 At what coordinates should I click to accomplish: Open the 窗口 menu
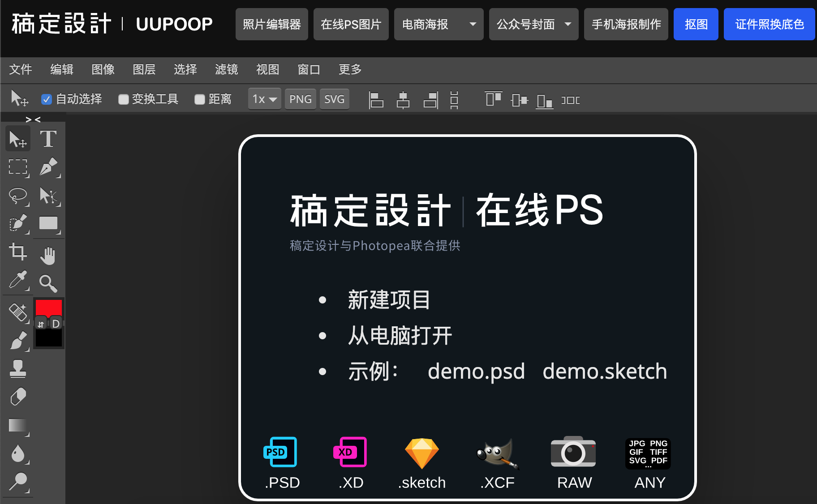coord(309,69)
